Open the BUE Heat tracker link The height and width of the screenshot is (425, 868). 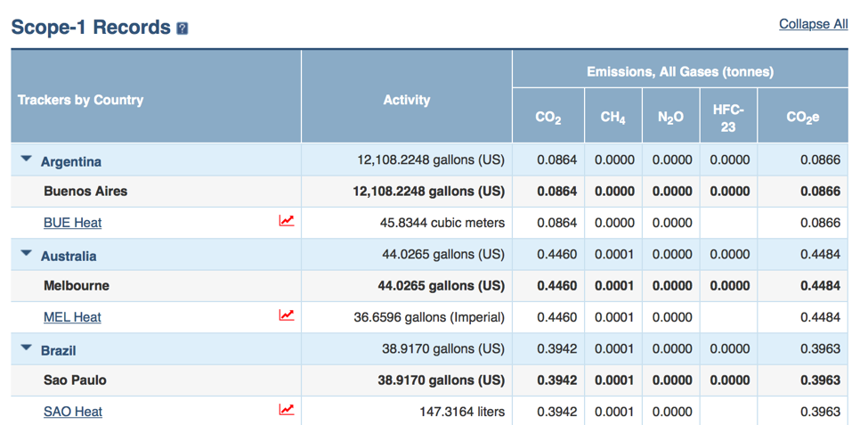click(72, 223)
